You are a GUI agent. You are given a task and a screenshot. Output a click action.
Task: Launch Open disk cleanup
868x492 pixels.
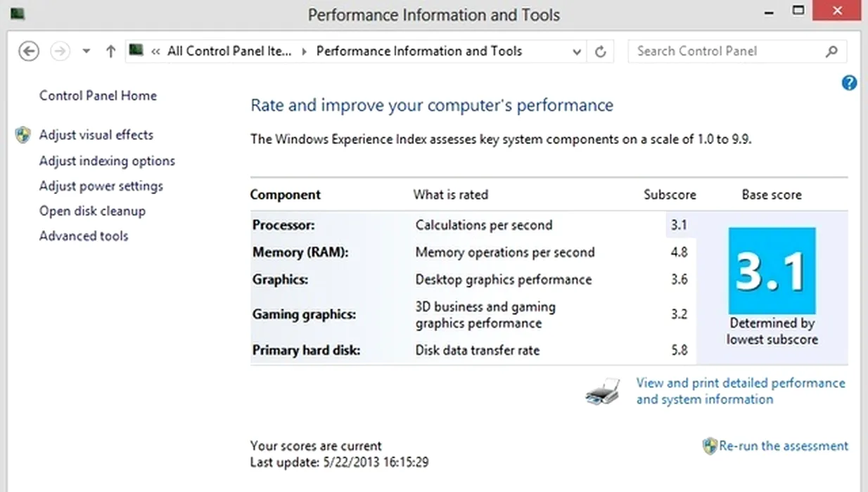tap(92, 211)
